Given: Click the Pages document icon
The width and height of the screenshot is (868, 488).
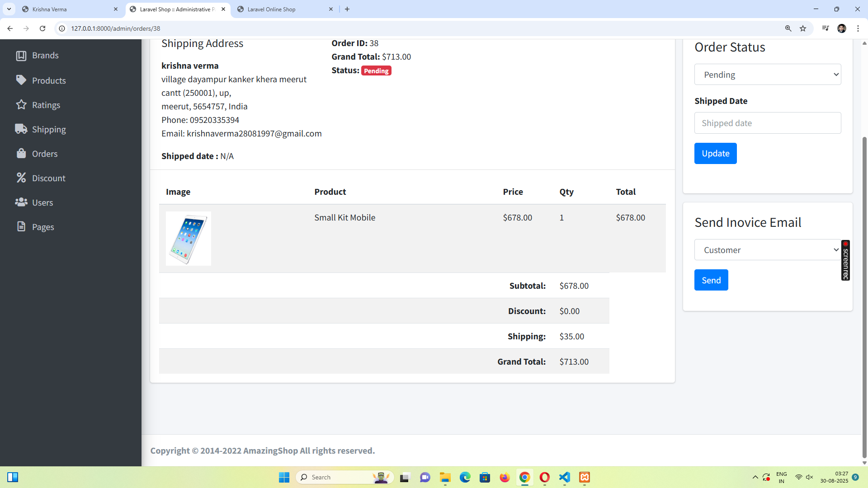Looking at the screenshot, I should (21, 227).
